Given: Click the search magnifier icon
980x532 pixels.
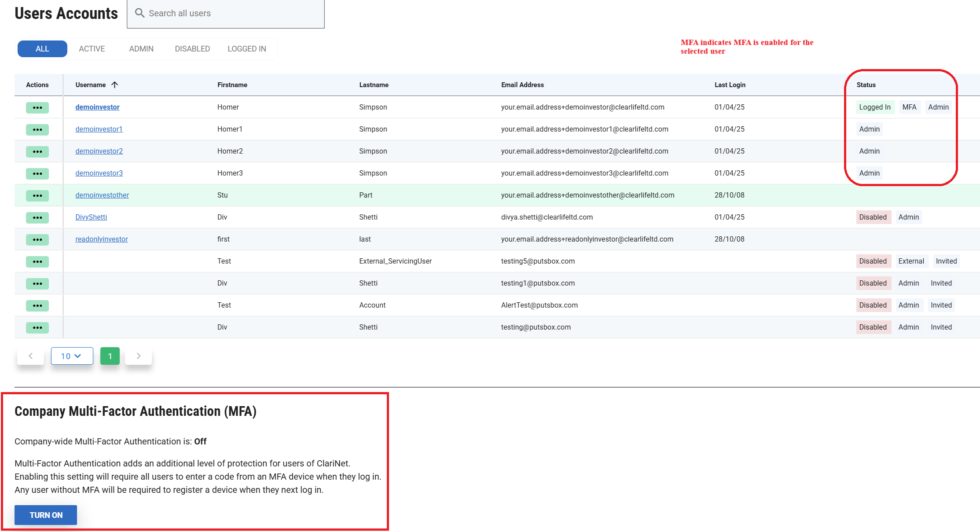Looking at the screenshot, I should [x=139, y=13].
